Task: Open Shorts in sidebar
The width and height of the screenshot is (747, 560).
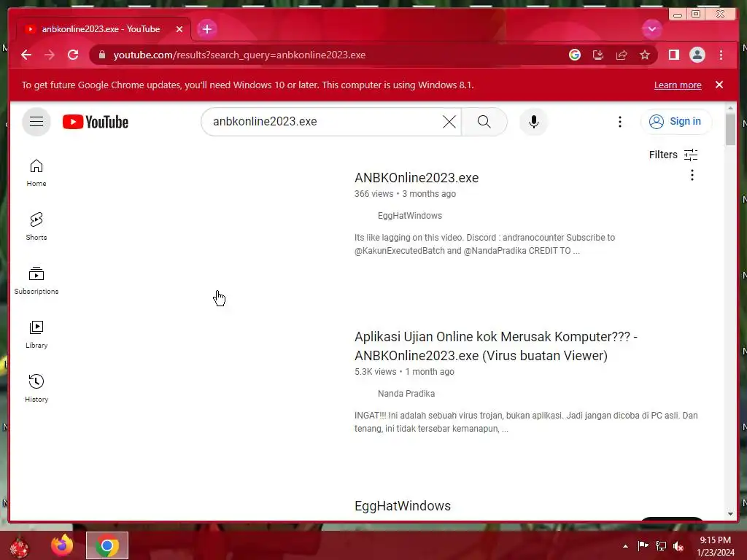Action: 36,227
